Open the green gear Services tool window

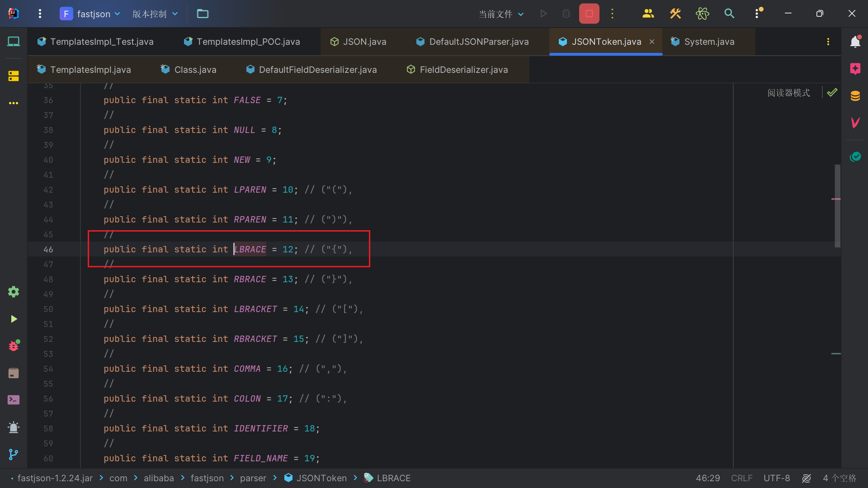pos(14,292)
